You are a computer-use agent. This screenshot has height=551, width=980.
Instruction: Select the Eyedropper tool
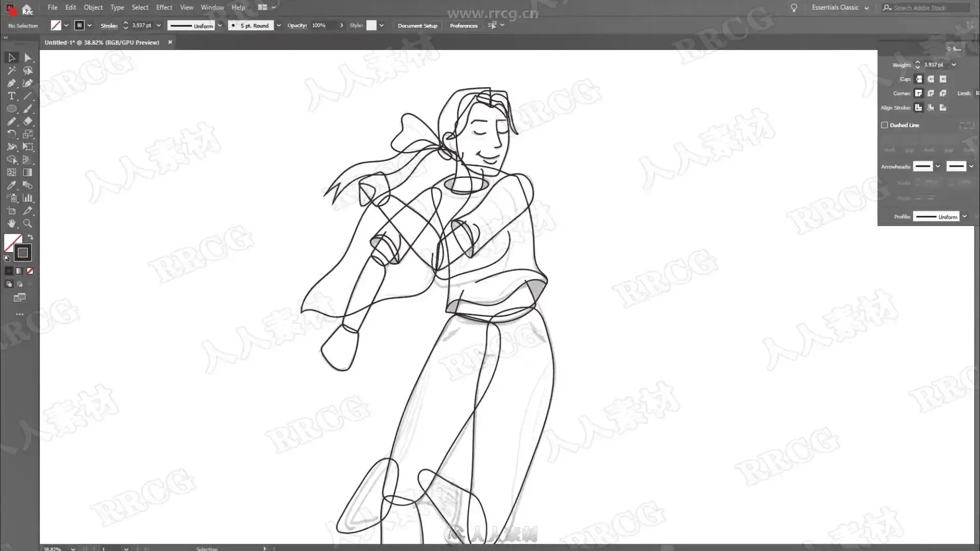[11, 185]
